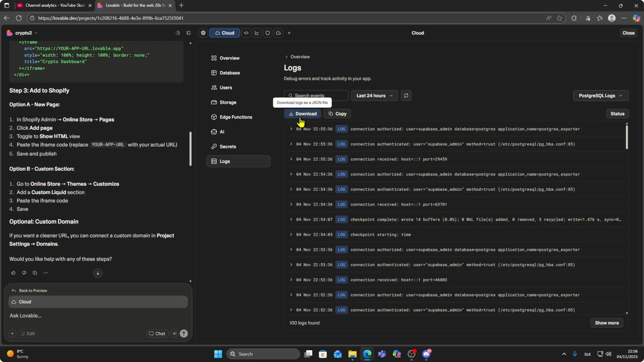Image resolution: width=644 pixels, height=362 pixels.
Task: Open the analytics chart icon
Action: [257, 33]
